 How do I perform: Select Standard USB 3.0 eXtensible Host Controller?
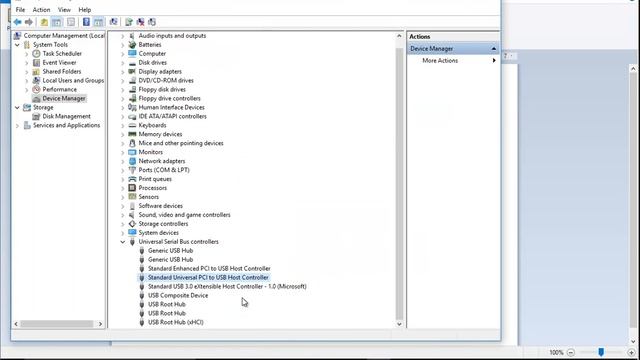point(227,287)
